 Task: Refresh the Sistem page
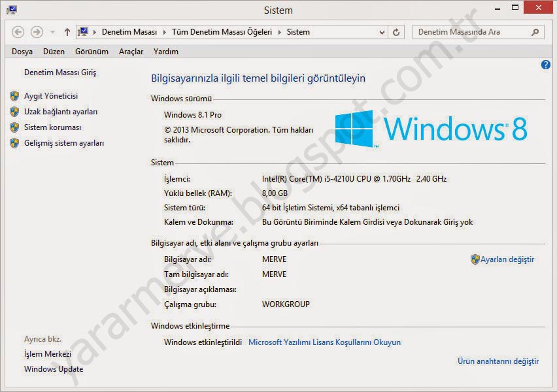click(x=396, y=32)
